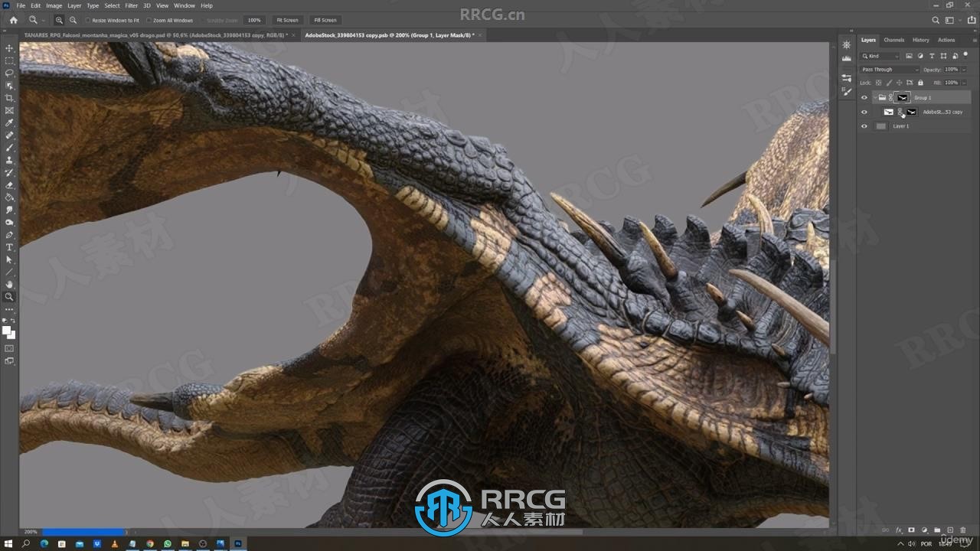Enable Zoom All Windows checkbox

coord(149,20)
